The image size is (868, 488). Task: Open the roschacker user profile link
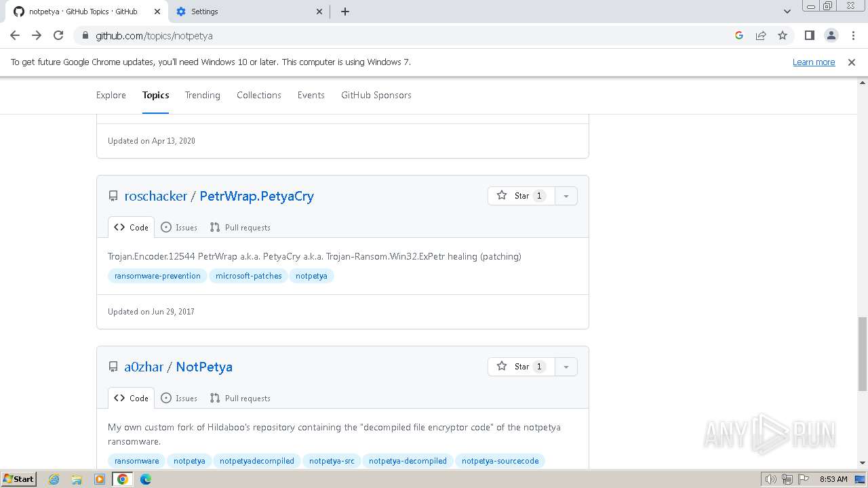(155, 196)
